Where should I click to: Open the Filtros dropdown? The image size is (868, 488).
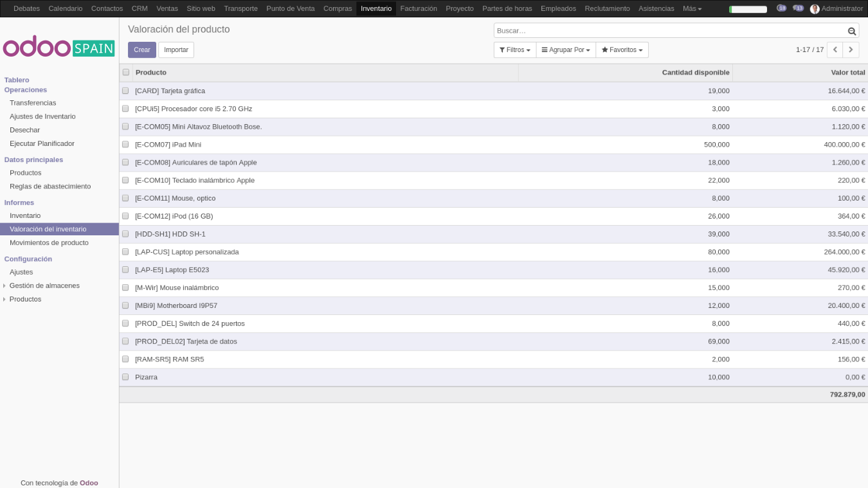pyautogui.click(x=514, y=50)
